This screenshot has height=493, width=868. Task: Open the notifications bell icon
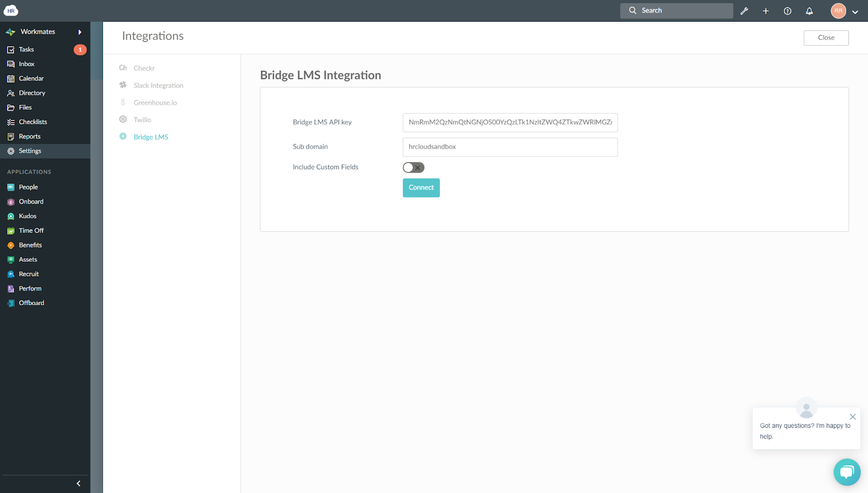click(809, 11)
